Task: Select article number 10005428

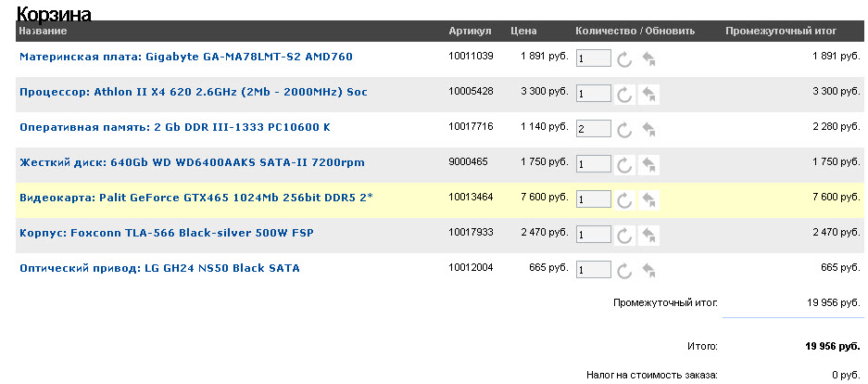Action: [x=471, y=91]
